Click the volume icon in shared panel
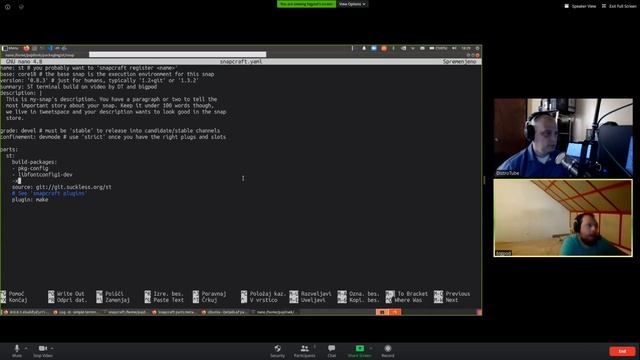Screen dimensions: 640x360 point(454,48)
